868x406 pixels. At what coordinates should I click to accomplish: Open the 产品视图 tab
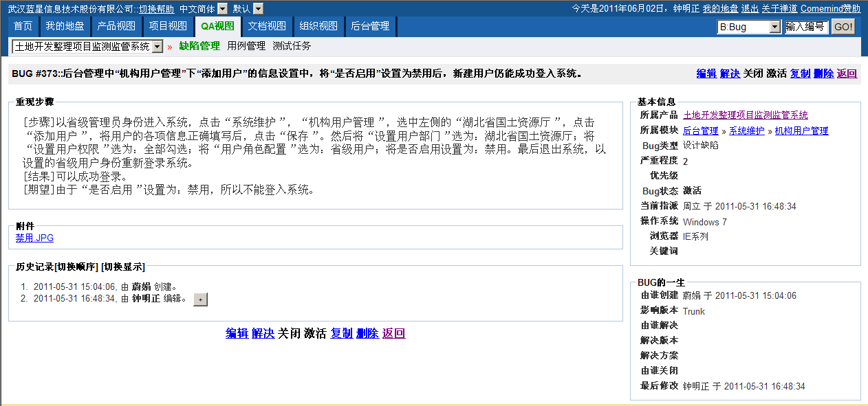point(116,26)
